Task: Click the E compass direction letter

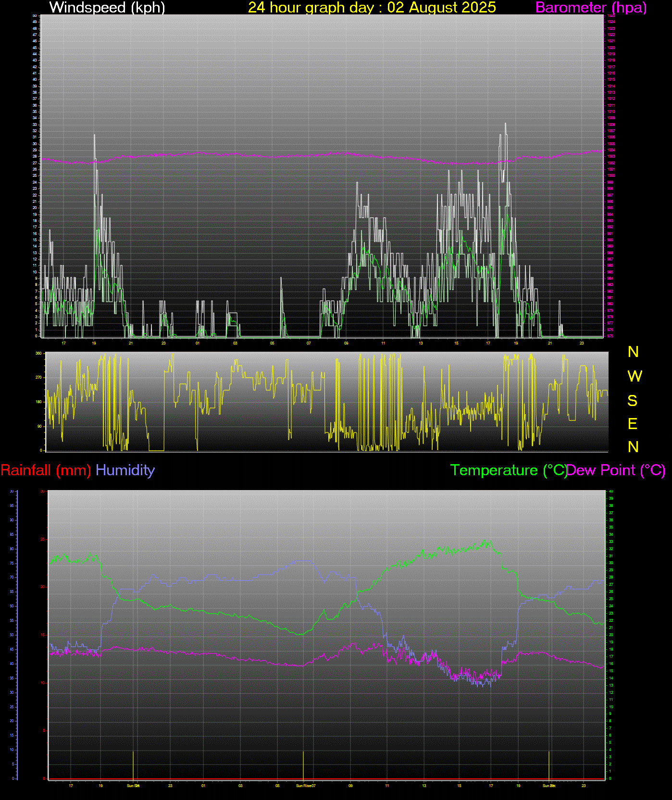Action: [633, 424]
